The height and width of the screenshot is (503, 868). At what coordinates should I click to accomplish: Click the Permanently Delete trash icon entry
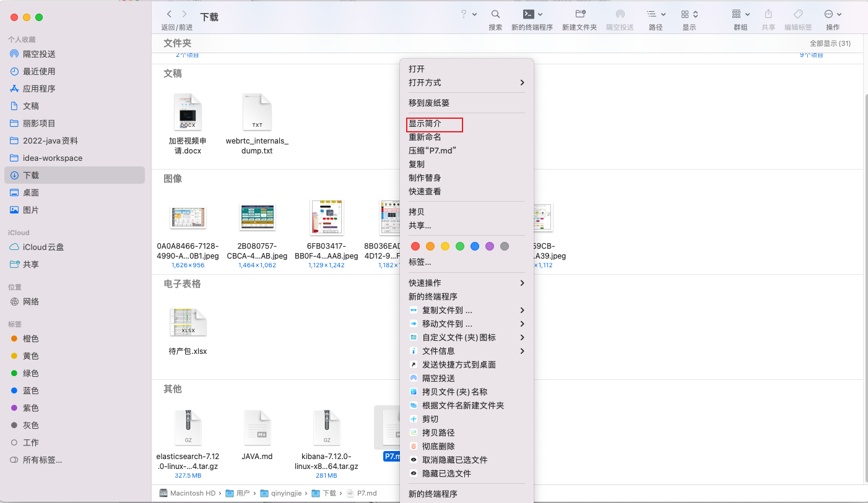[438, 446]
